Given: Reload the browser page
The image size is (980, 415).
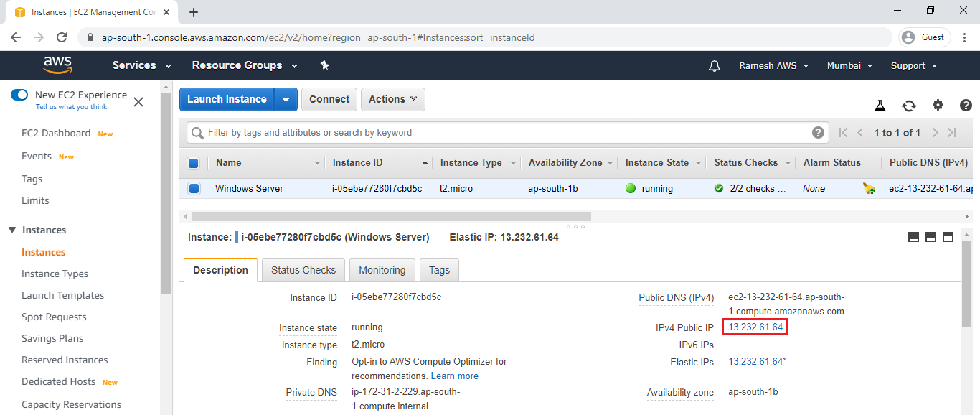Looking at the screenshot, I should coord(62,37).
